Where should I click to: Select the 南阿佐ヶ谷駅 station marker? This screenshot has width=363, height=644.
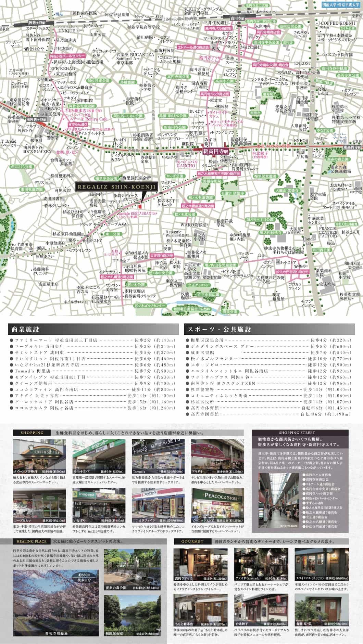tap(36, 119)
